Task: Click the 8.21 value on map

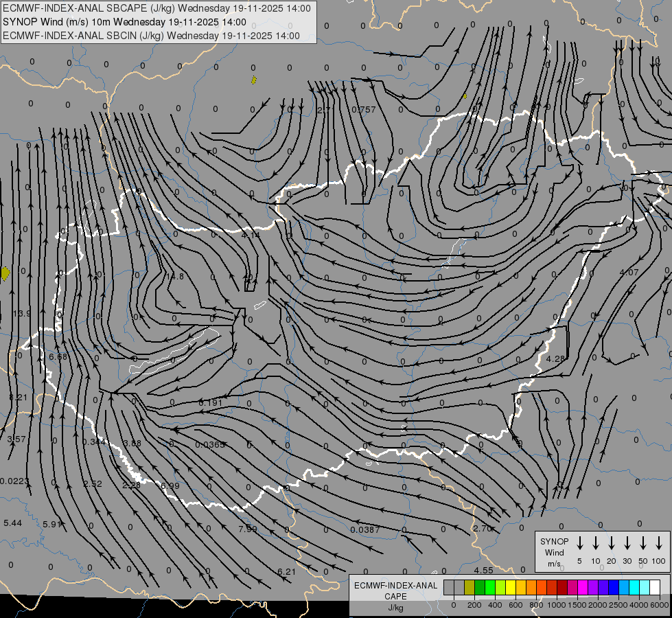Action: [x=19, y=398]
